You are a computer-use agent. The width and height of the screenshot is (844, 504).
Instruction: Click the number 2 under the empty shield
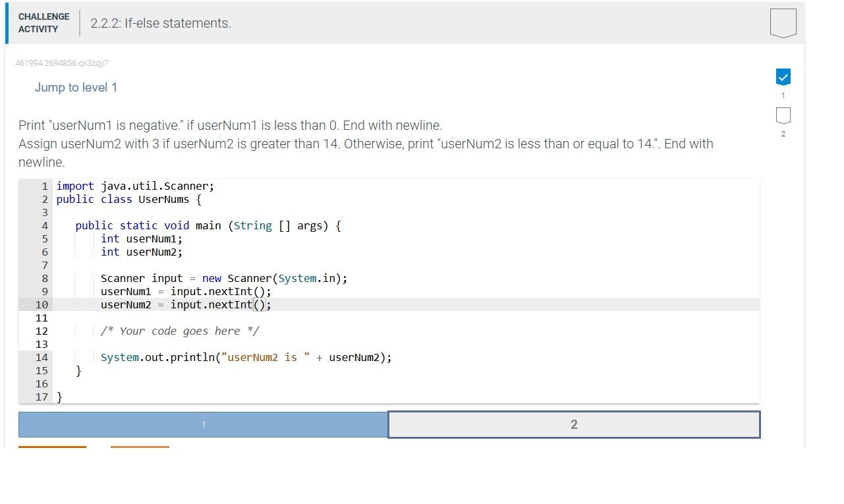coord(783,134)
